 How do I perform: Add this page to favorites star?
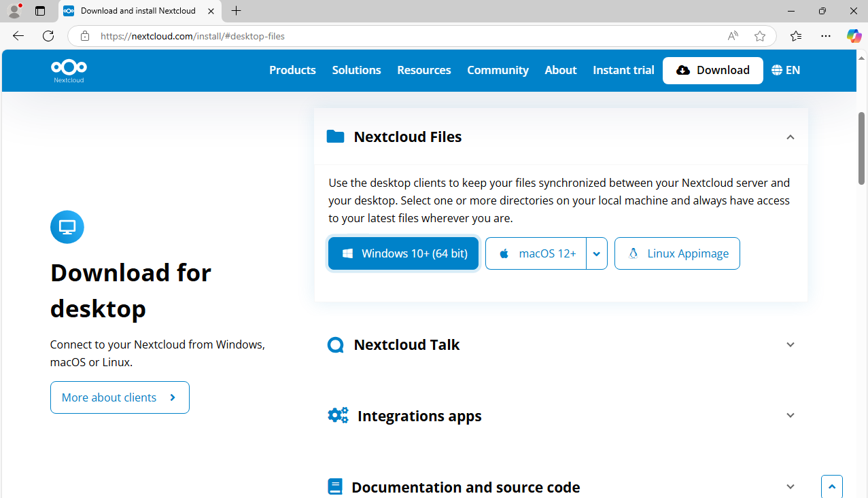(x=760, y=36)
